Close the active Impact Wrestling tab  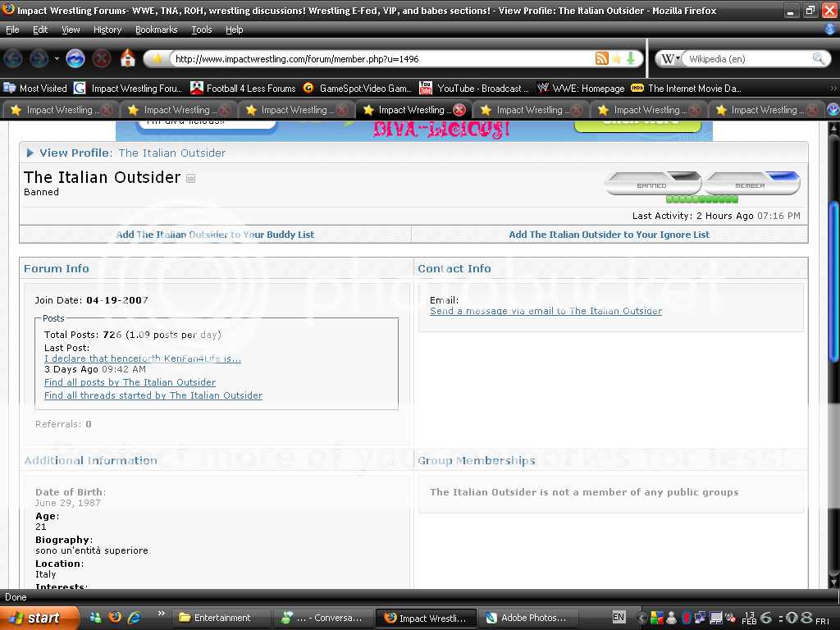[459, 110]
